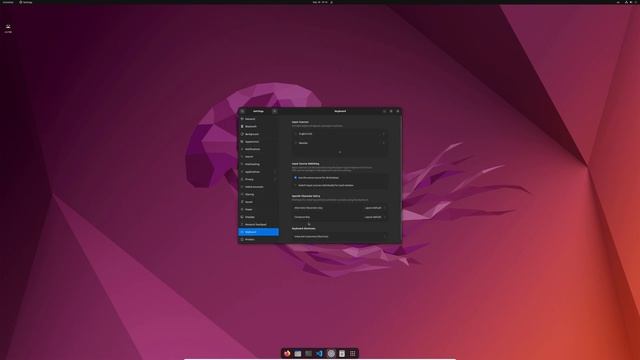The image size is (640, 360).
Task: Open Settings app menu in top bar
Action: [x=26, y=2]
